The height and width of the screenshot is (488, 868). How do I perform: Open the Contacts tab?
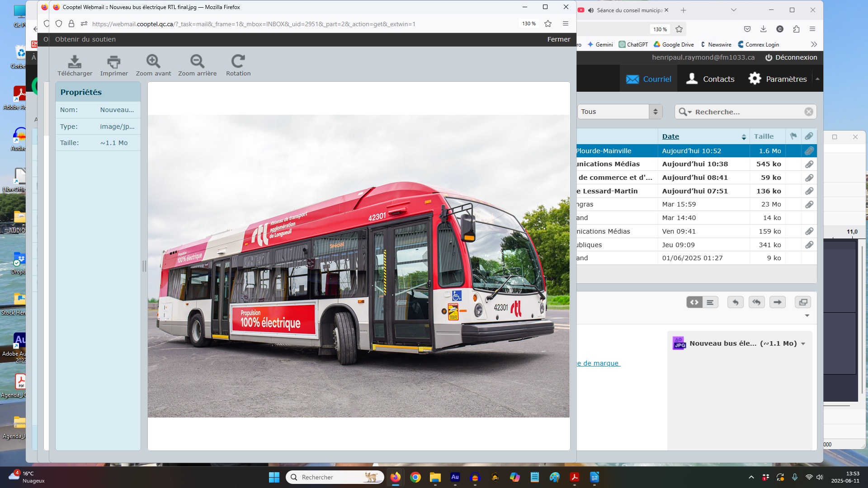710,79
